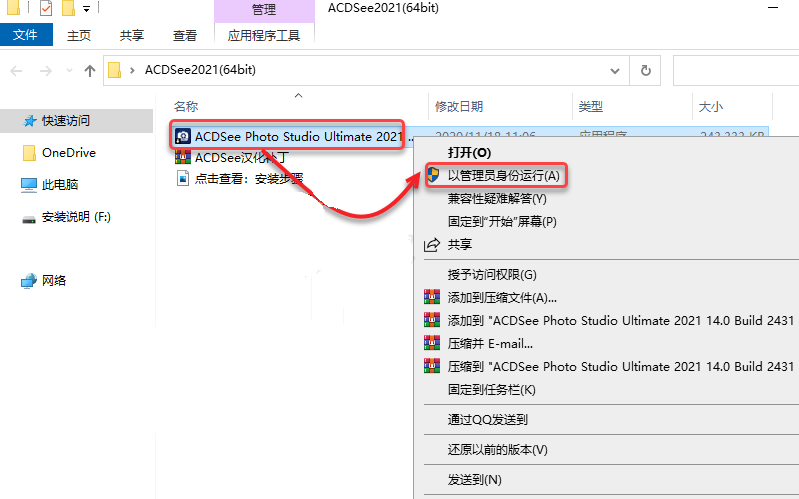The width and height of the screenshot is (799, 499).
Task: Choose 添加到压缩文件(A)... menu entry
Action: [x=502, y=298]
